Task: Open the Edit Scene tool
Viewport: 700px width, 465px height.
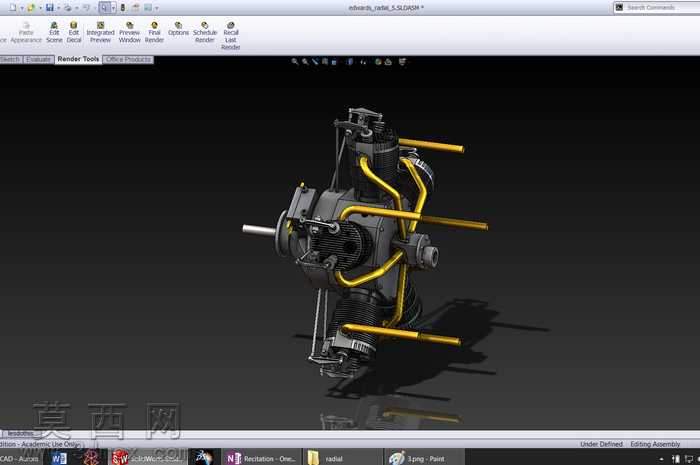Action: tap(54, 33)
